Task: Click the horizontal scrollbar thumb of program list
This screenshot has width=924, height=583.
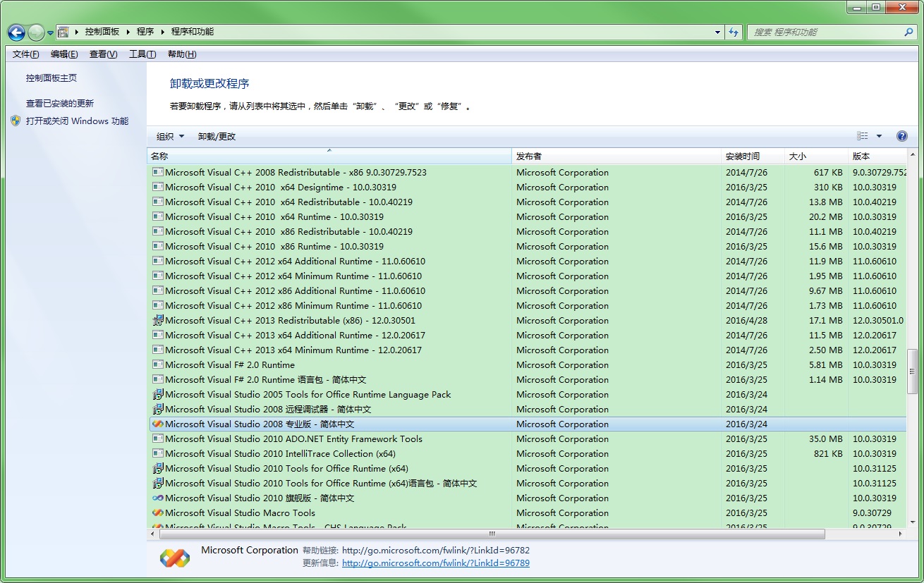Action: (x=492, y=534)
